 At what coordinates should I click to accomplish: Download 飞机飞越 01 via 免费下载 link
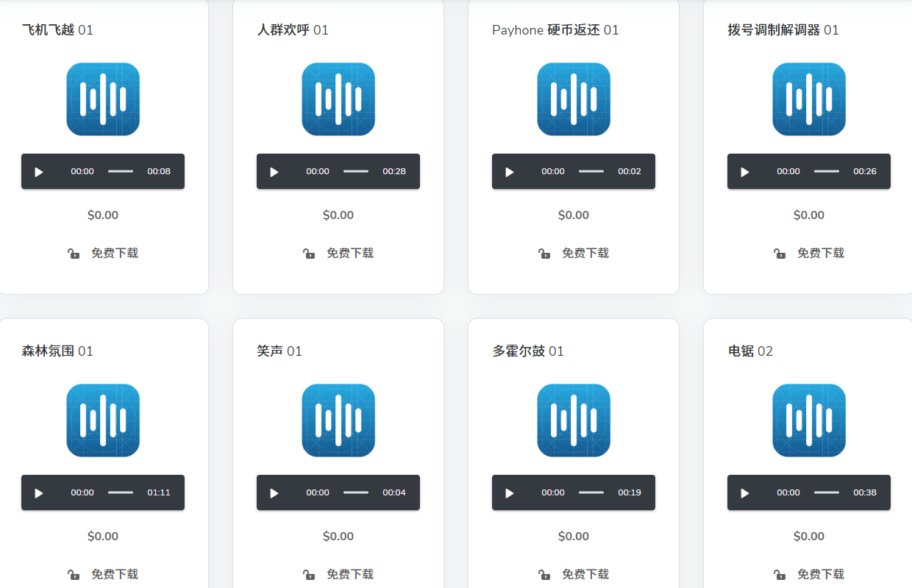tap(114, 253)
